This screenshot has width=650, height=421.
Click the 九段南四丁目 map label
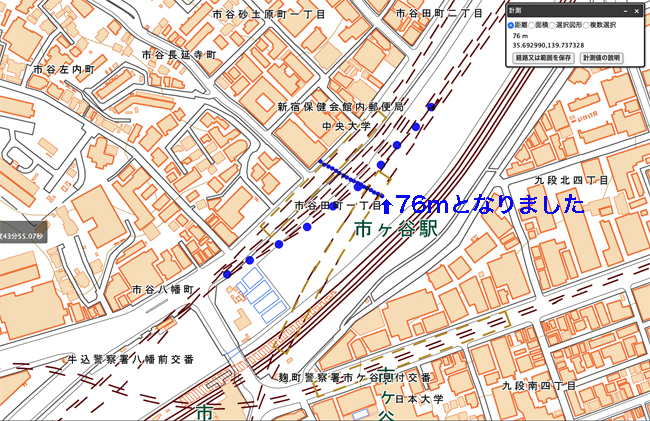point(539,386)
